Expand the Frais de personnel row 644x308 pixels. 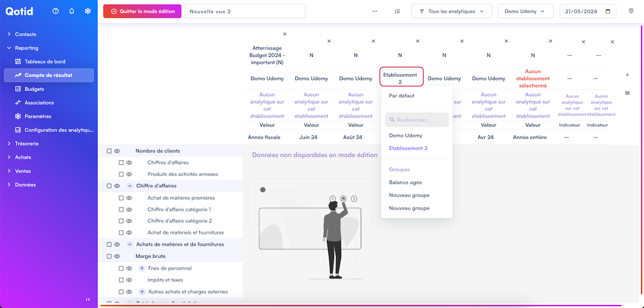click(142, 268)
